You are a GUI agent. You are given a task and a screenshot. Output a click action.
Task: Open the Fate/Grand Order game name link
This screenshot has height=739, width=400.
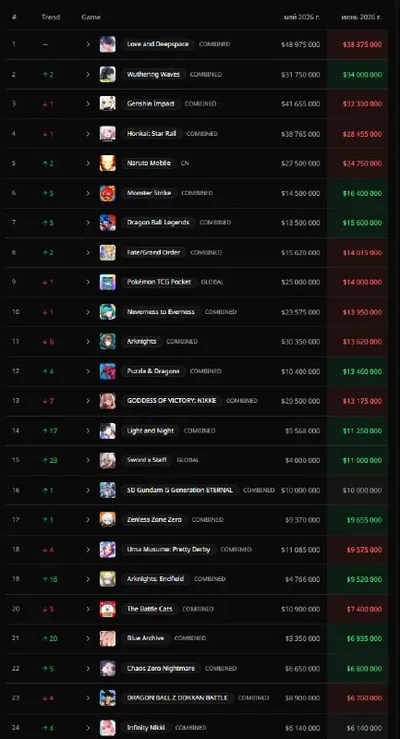click(x=154, y=253)
